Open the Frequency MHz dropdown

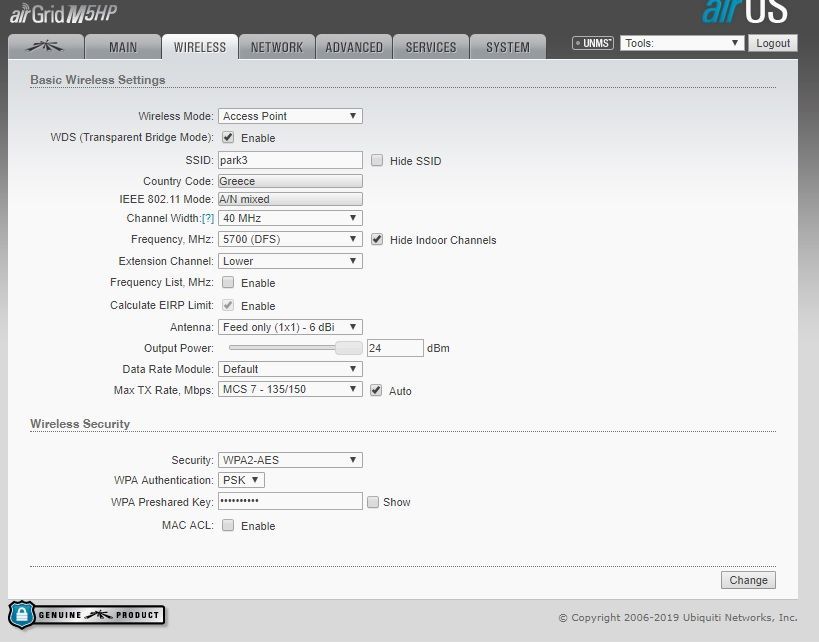tap(290, 239)
